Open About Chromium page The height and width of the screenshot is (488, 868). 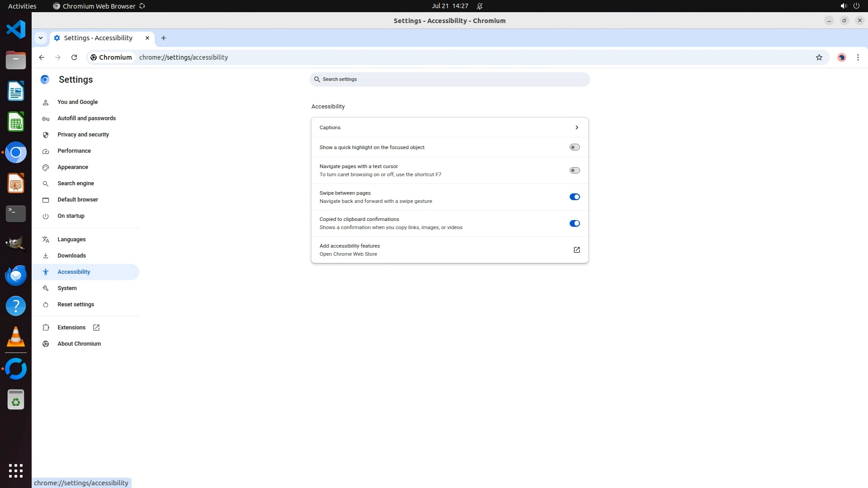(79, 344)
